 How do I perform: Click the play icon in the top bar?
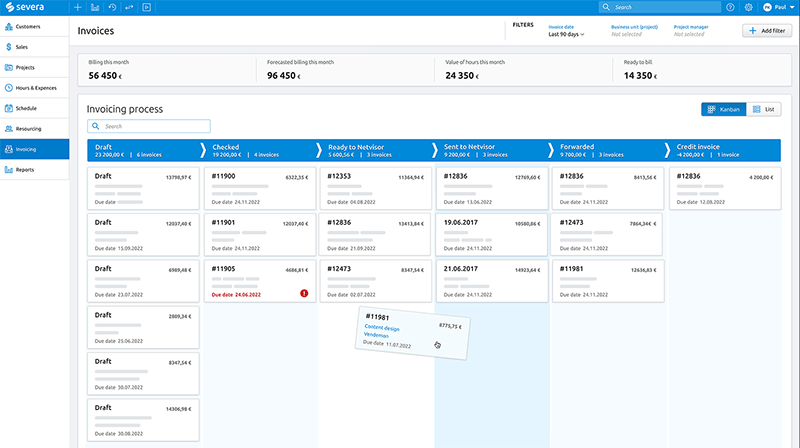click(x=147, y=7)
